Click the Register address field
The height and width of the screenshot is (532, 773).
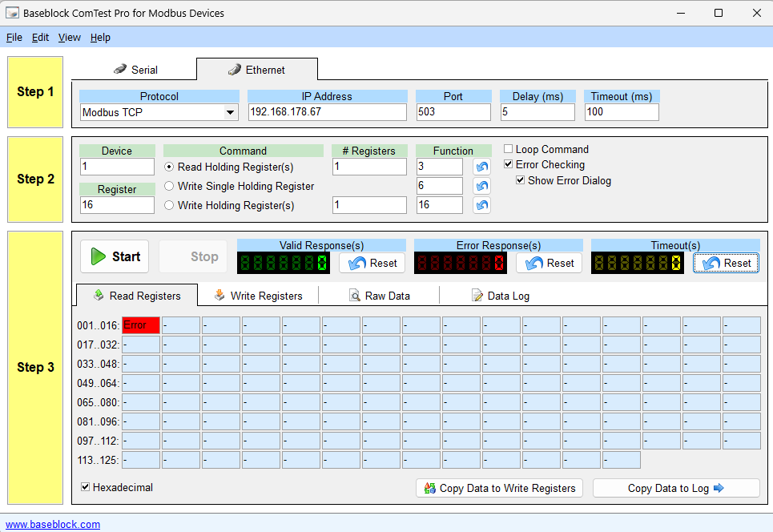coord(117,205)
